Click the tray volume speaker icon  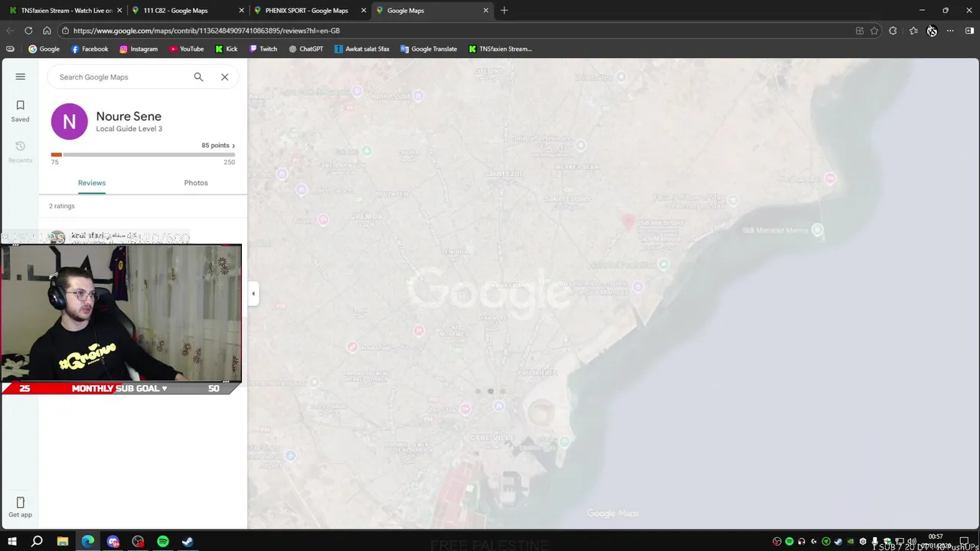pyautogui.click(x=911, y=542)
